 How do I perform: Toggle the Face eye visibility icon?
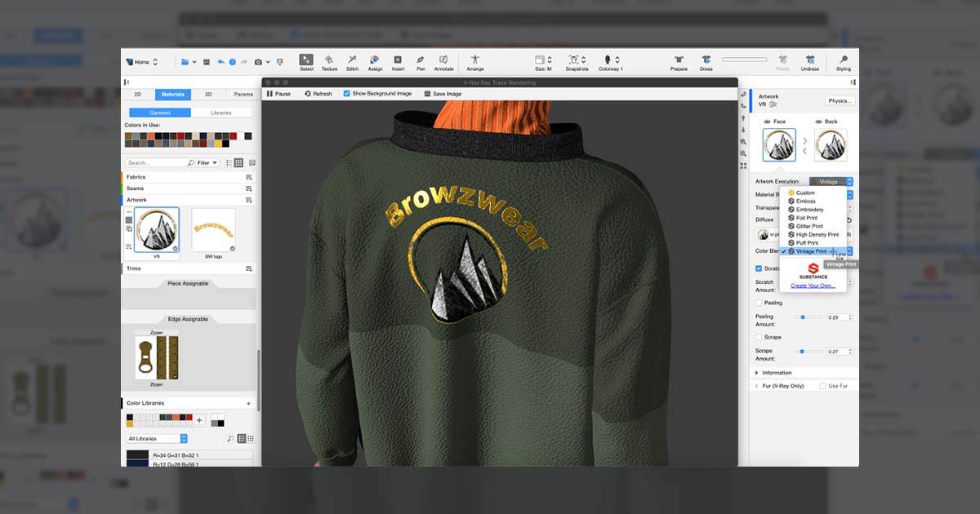[x=767, y=122]
